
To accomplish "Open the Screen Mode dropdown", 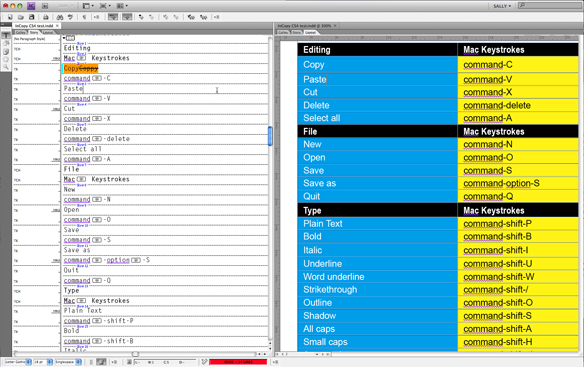I will tap(105, 6).
